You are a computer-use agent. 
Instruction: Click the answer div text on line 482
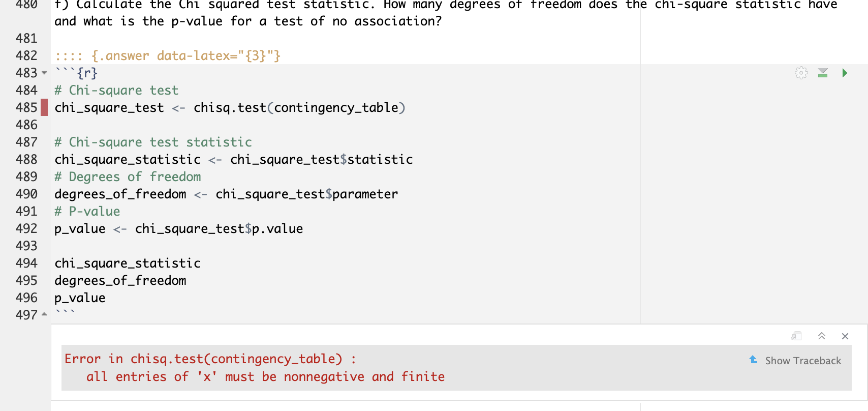168,55
